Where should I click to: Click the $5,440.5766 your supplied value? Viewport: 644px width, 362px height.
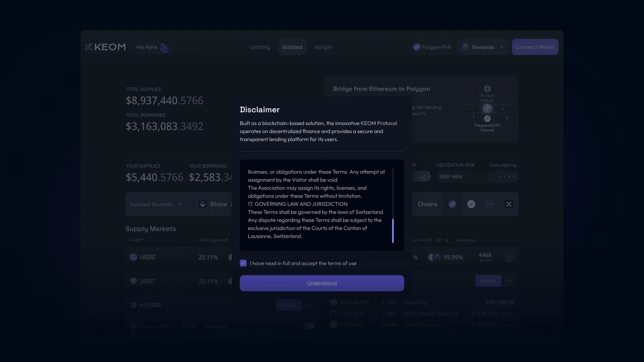point(154,177)
